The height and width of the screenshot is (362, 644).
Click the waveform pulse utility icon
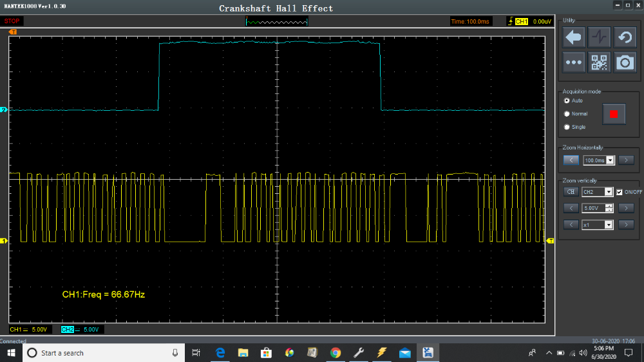coord(599,38)
